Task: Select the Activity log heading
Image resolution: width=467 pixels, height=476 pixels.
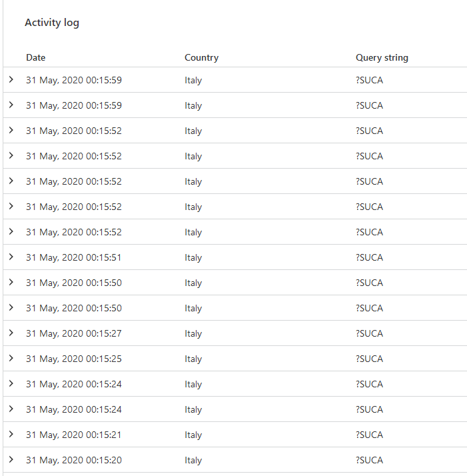Action: 52,23
